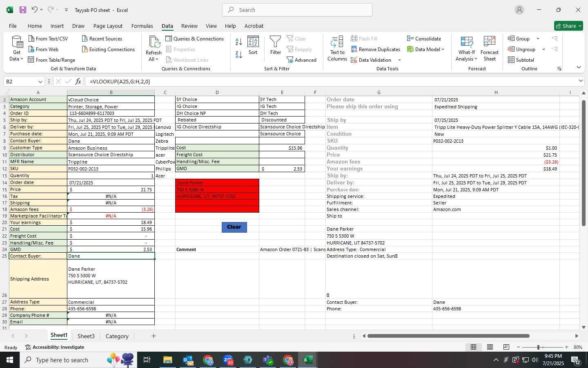This screenshot has width=588, height=368.
Task: Switch to the Formulas tab
Action: tap(142, 26)
